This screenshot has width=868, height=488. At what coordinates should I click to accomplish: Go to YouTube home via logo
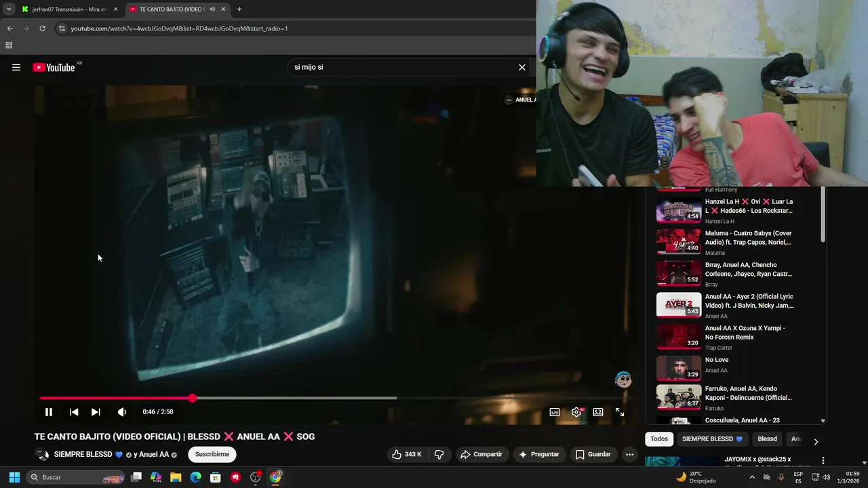click(54, 67)
